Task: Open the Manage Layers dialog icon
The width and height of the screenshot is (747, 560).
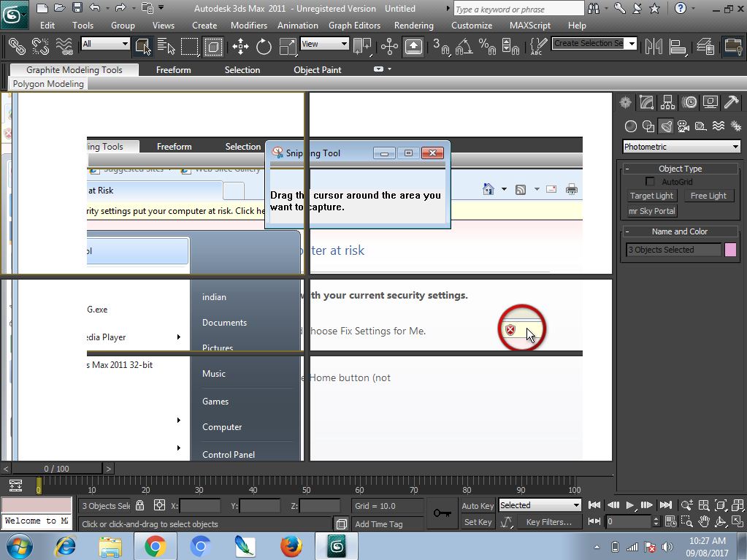Action: point(705,46)
